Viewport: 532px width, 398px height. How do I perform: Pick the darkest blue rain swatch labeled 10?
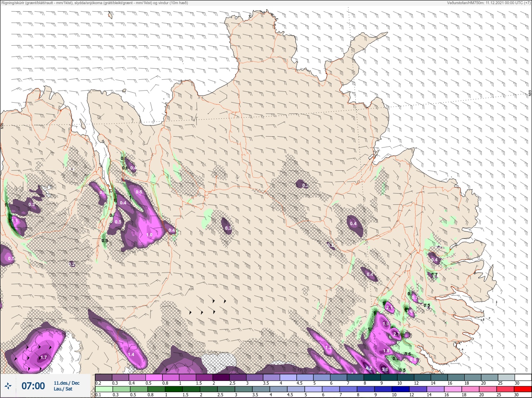400,390
